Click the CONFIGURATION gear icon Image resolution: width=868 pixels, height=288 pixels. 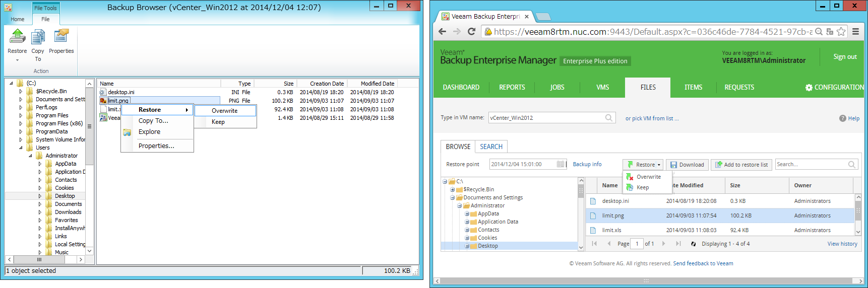tap(809, 88)
